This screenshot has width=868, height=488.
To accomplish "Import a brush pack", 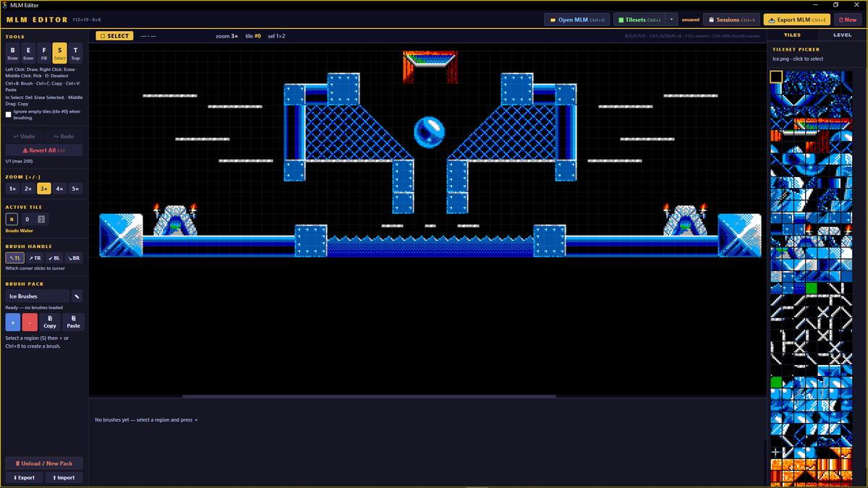I will click(x=64, y=477).
